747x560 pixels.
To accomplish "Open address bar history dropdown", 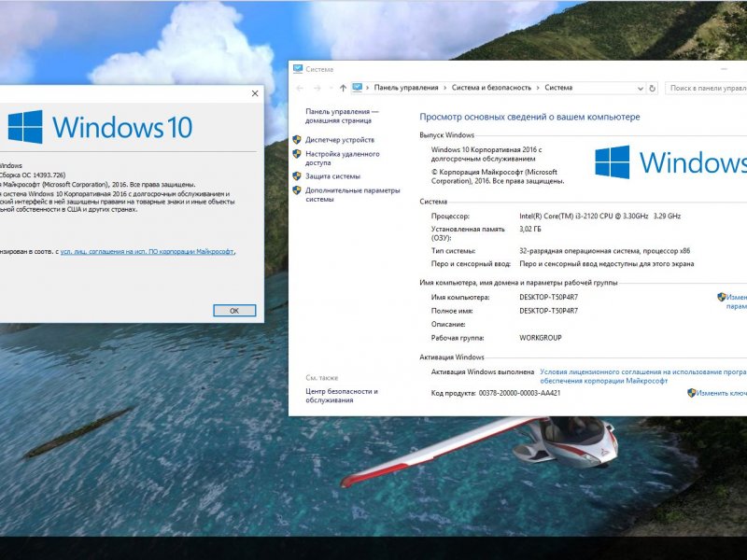I will 641,89.
